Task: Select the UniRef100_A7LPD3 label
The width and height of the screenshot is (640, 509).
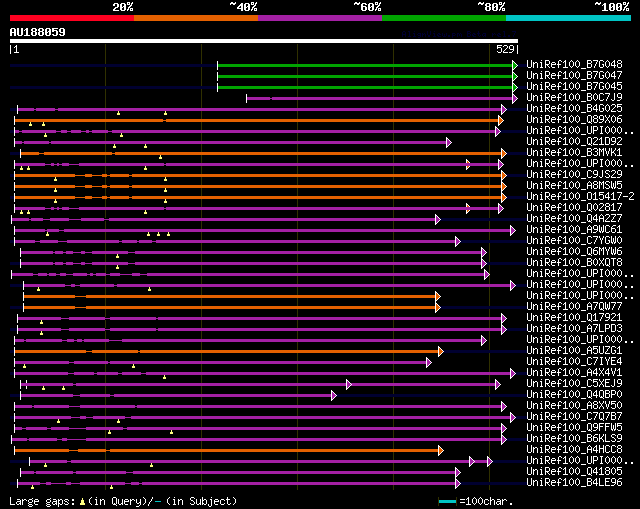Action: (x=574, y=329)
